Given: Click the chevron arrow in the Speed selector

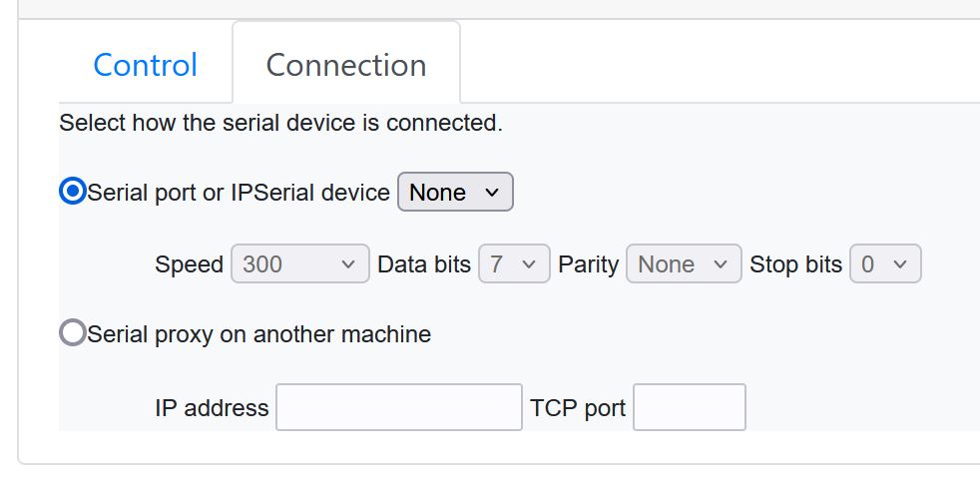Looking at the screenshot, I should click(348, 264).
